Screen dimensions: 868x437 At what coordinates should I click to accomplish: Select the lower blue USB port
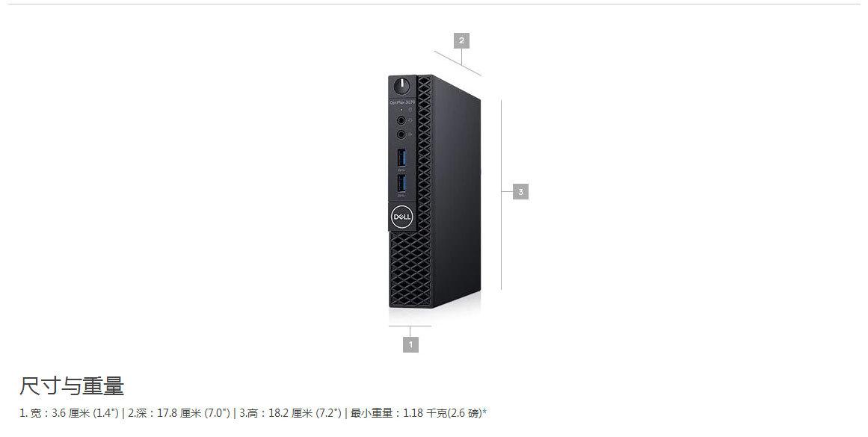pos(401,185)
